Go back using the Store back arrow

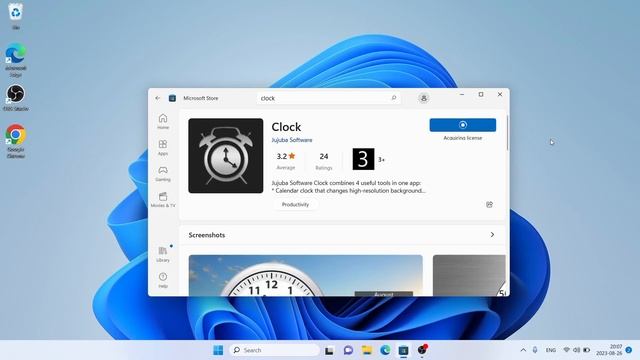coord(158,98)
